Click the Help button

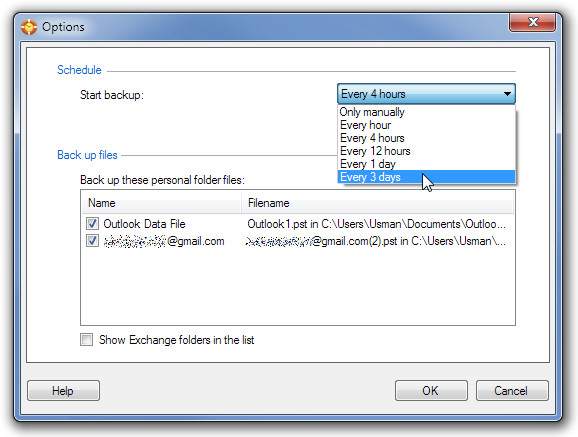pos(63,391)
